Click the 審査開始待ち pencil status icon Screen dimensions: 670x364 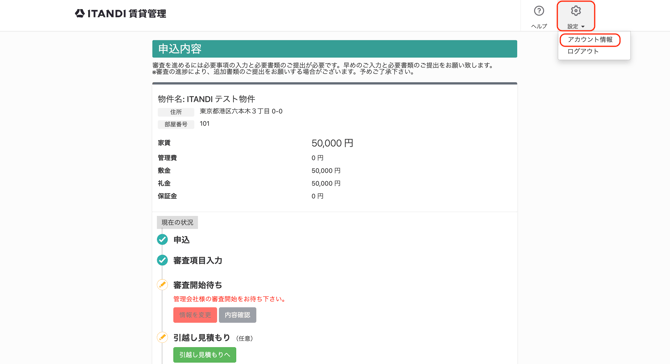pyautogui.click(x=162, y=285)
